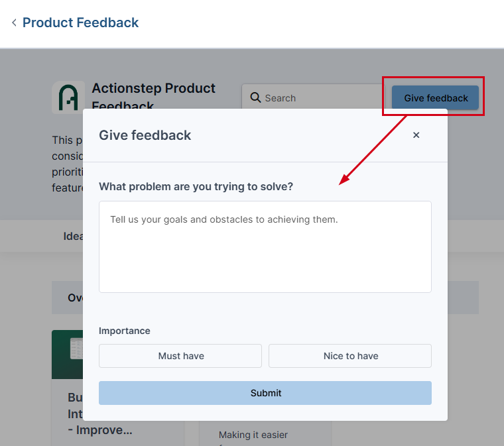The width and height of the screenshot is (504, 446).
Task: Click the 'What problem are you trying to solve?' label
Action: (196, 187)
